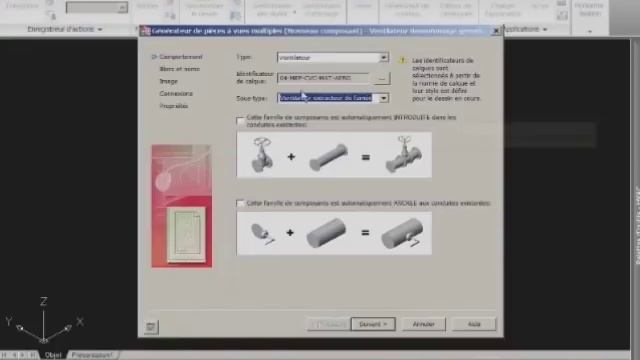Expand the Sous-type dropdown arrow

384,98
